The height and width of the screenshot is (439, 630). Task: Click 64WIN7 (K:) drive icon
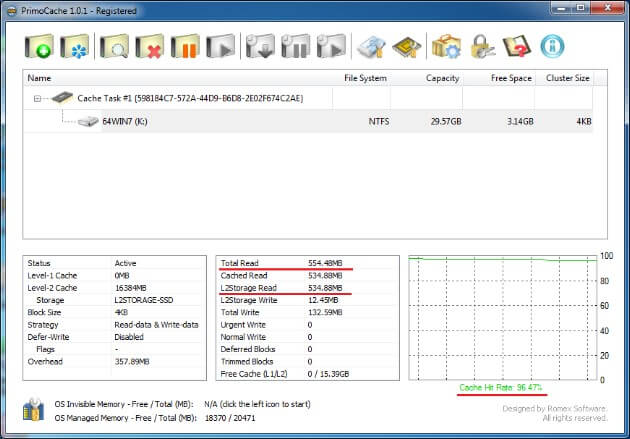pyautogui.click(x=88, y=121)
